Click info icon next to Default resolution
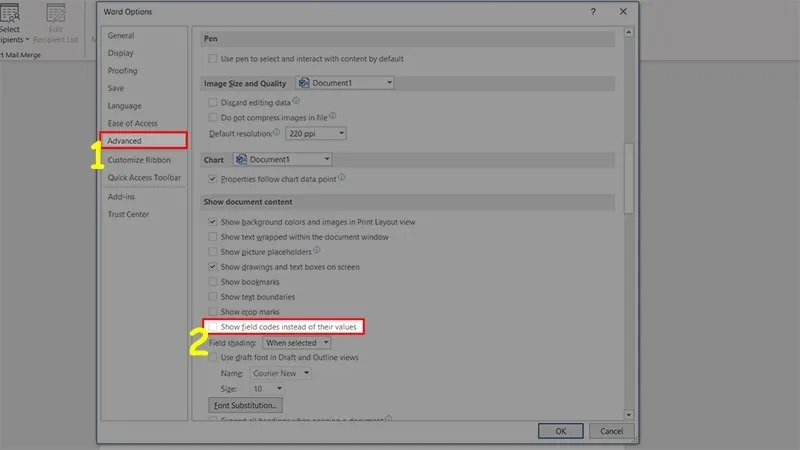The image size is (800, 450). (276, 132)
